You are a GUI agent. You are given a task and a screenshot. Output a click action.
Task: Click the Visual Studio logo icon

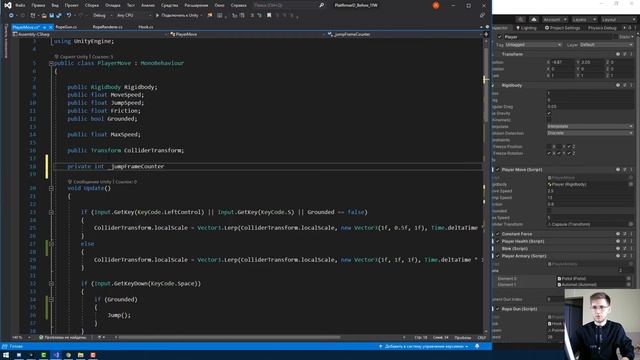(8, 5)
